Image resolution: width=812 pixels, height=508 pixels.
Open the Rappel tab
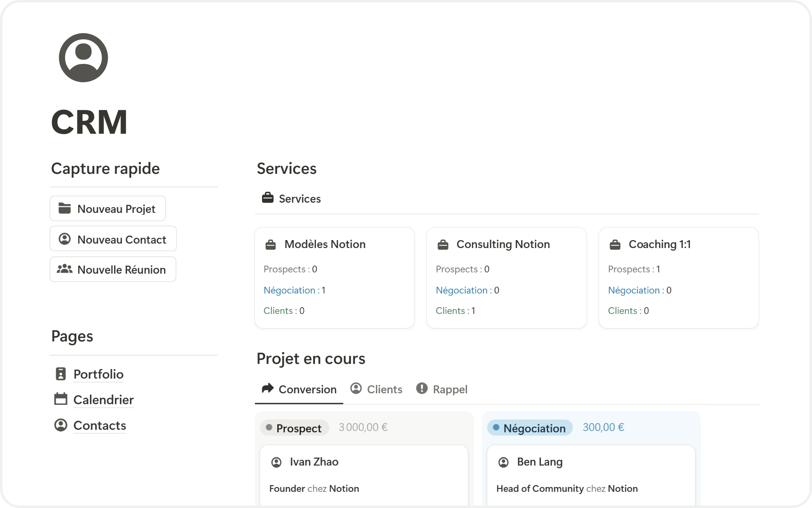point(442,389)
